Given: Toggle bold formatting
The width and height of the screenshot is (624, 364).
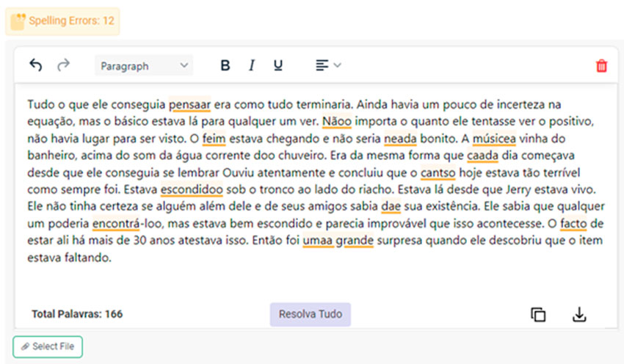Looking at the screenshot, I should (225, 65).
